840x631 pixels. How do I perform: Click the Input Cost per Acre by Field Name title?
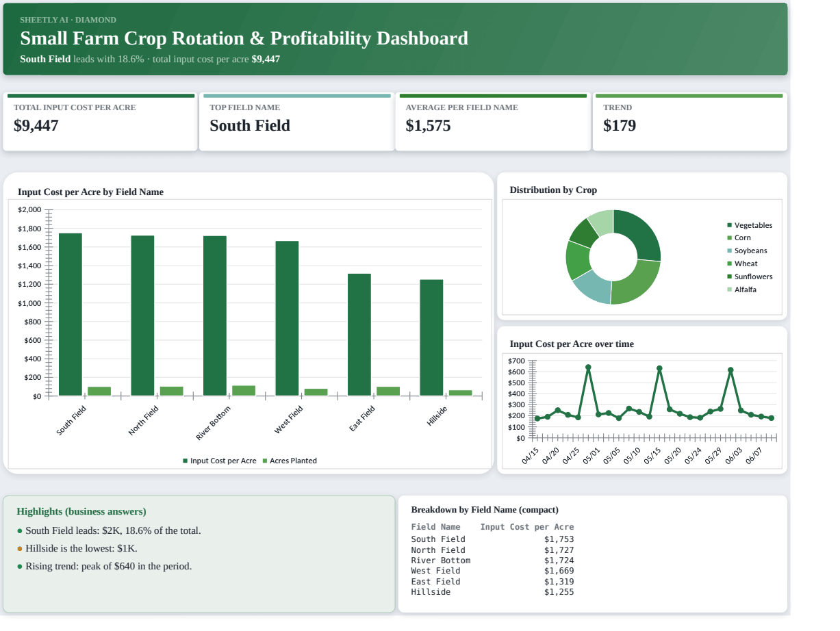click(x=90, y=192)
